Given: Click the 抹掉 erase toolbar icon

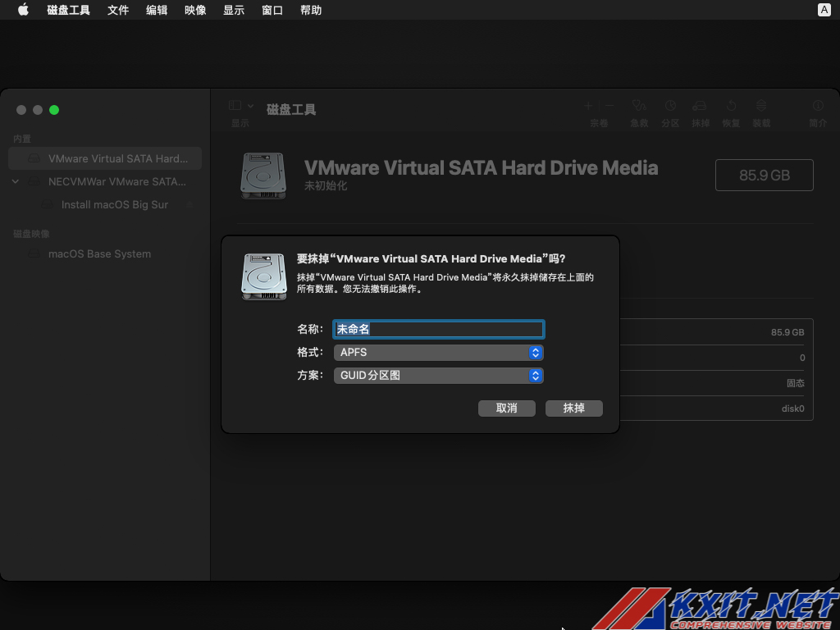Looking at the screenshot, I should click(x=700, y=106).
